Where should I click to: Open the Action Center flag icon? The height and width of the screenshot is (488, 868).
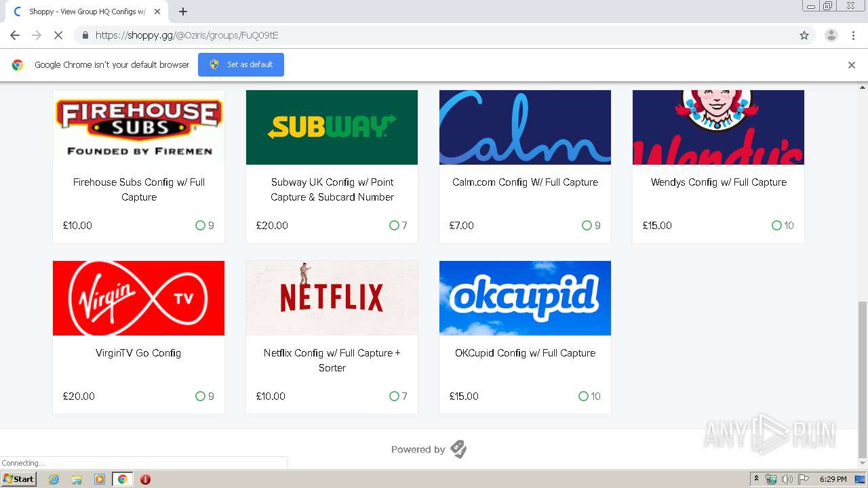[x=804, y=479]
